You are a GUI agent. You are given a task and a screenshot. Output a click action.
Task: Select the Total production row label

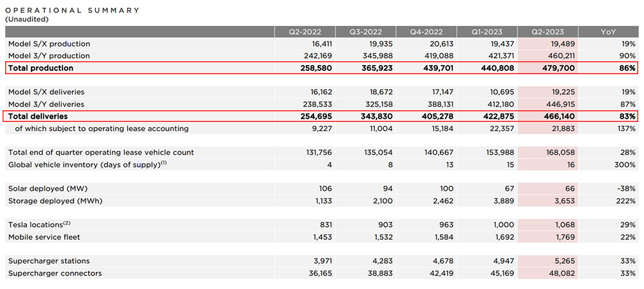click(41, 68)
